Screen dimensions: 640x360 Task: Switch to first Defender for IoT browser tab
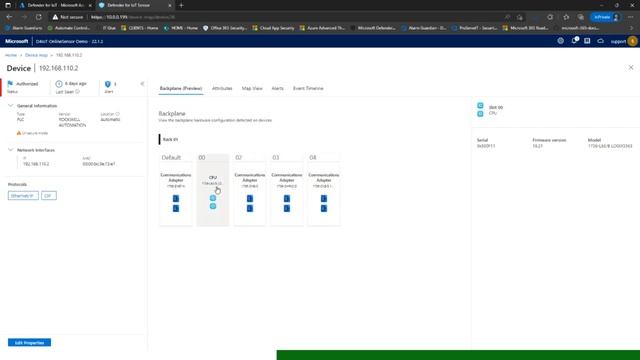pos(56,5)
